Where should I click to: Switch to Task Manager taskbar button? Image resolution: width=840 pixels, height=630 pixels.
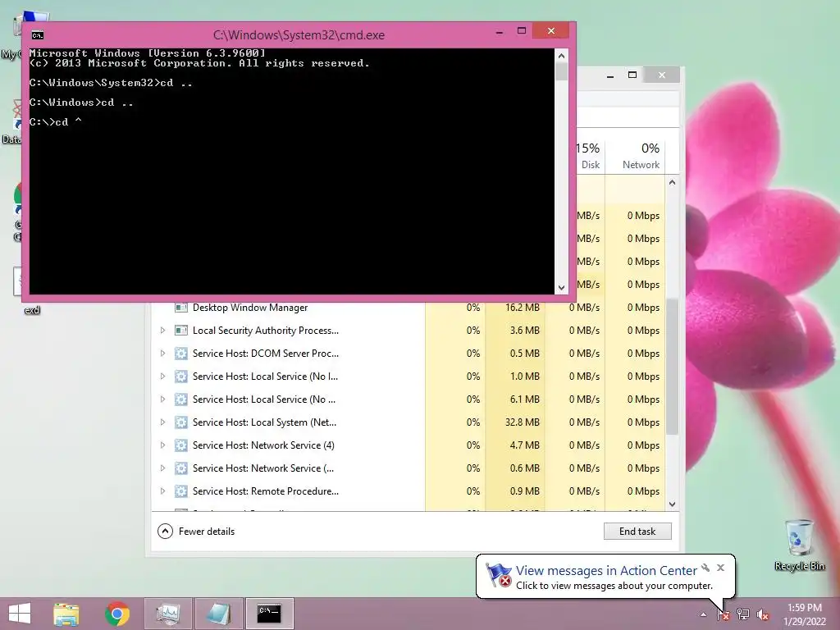tap(167, 614)
